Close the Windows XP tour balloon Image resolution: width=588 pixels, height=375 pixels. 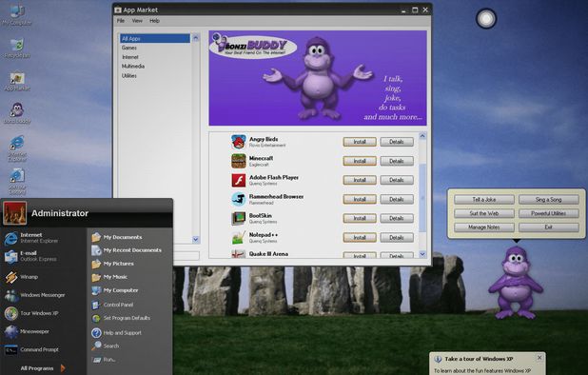[539, 358]
